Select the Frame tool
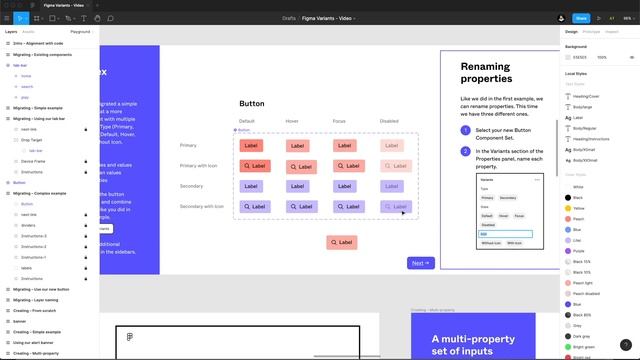 [37, 18]
